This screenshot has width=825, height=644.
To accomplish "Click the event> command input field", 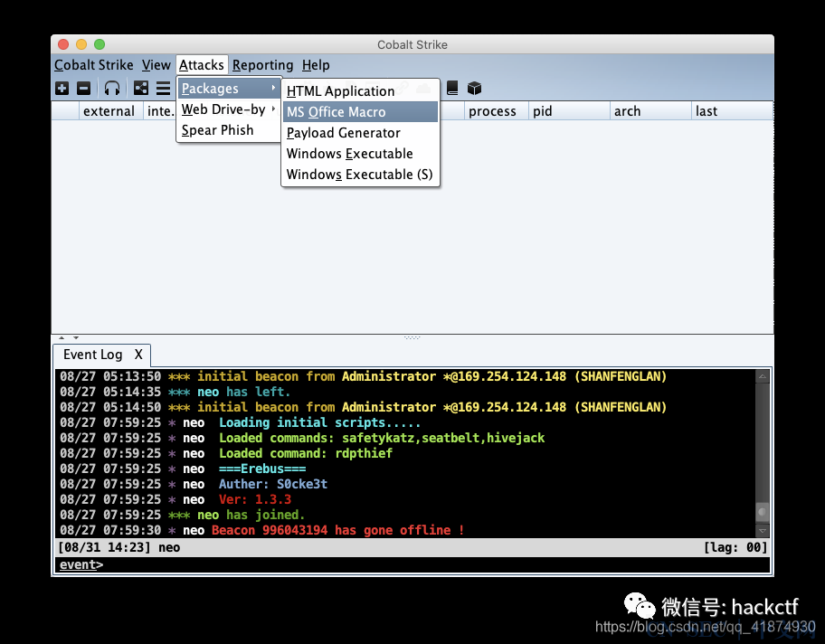I will 412,565.
